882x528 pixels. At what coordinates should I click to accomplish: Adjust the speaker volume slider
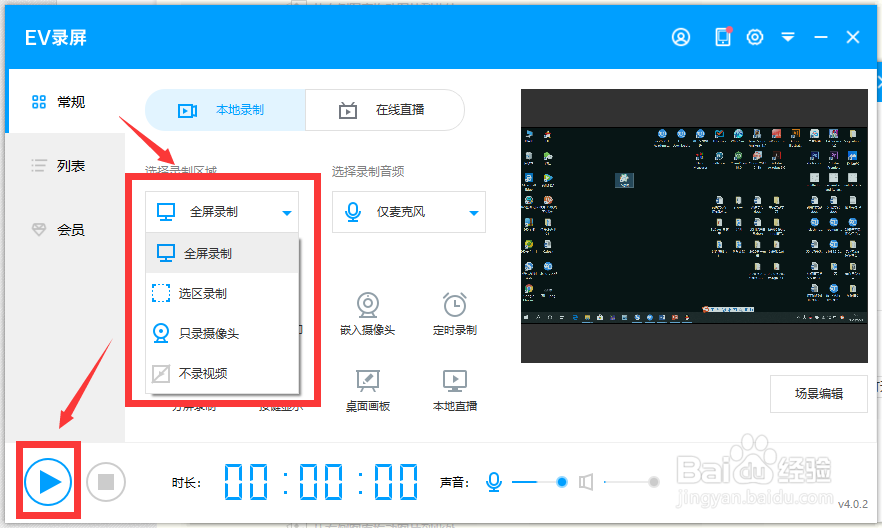coord(631,482)
